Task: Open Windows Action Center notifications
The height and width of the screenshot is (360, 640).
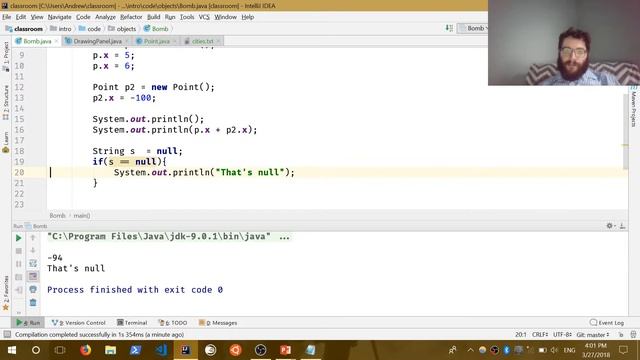Action: pyautogui.click(x=623, y=350)
